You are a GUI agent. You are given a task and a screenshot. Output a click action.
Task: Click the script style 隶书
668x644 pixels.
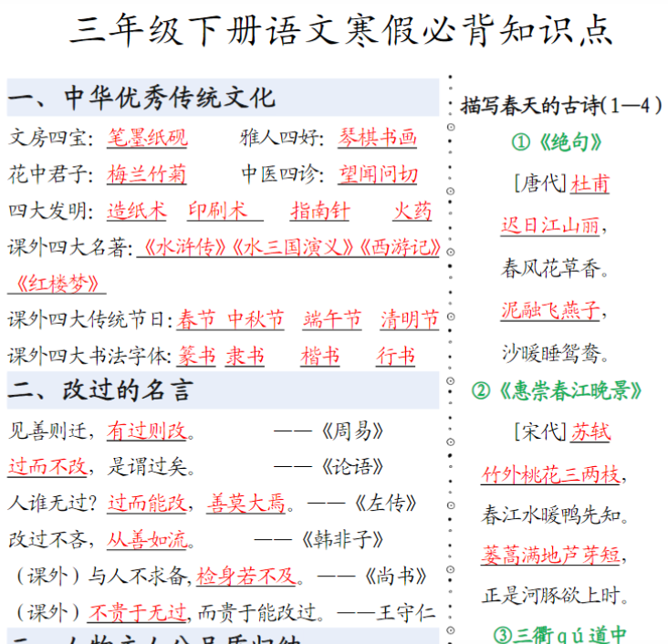click(245, 357)
